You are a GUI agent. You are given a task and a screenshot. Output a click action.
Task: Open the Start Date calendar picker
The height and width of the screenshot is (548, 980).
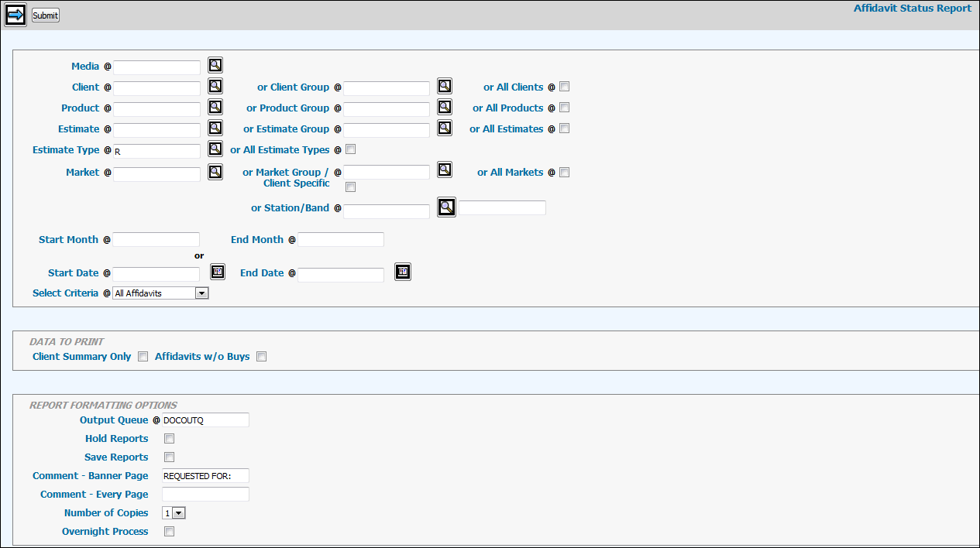click(218, 272)
